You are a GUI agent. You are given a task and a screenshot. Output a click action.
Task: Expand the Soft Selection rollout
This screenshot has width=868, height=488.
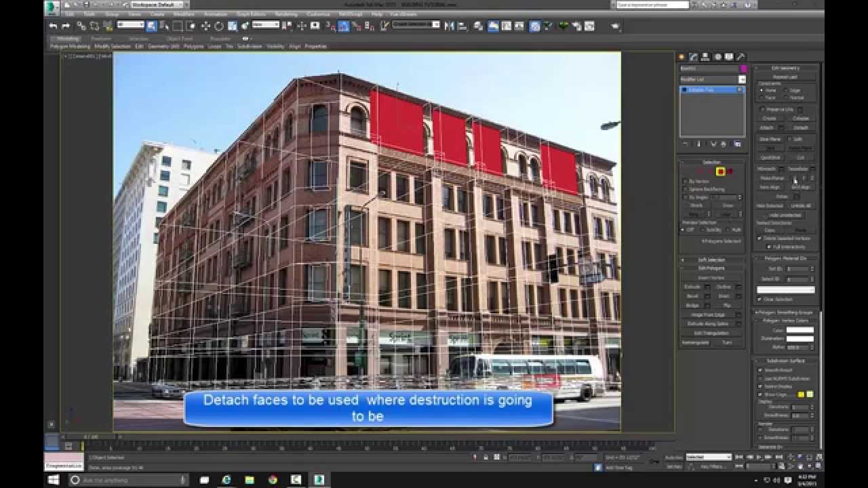point(711,260)
